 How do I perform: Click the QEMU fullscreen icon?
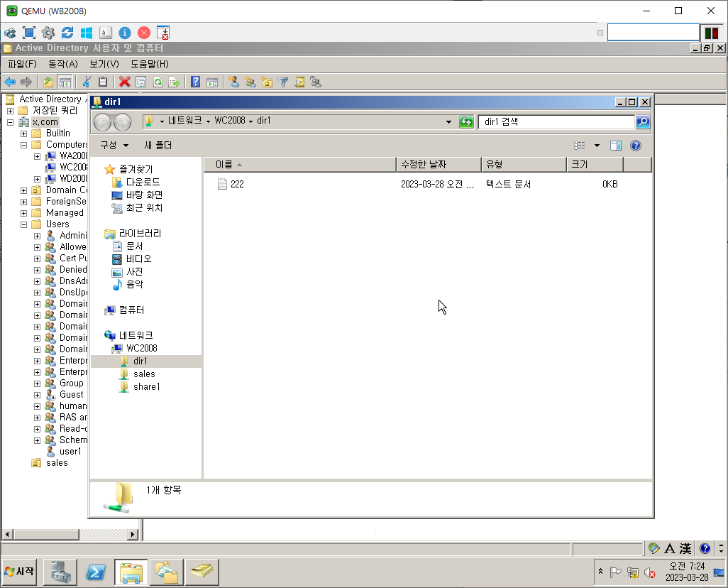click(29, 33)
